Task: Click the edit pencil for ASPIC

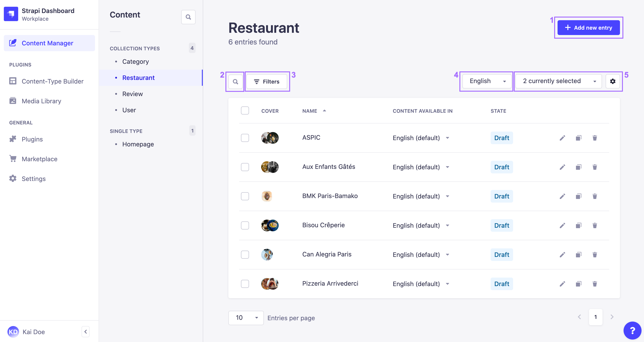Action: 562,138
